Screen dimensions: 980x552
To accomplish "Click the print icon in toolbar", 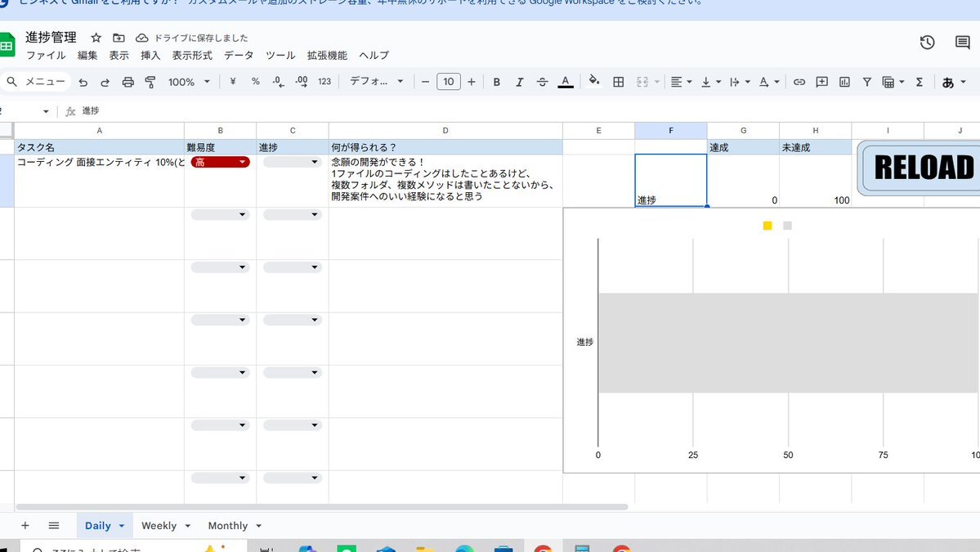I will [128, 82].
